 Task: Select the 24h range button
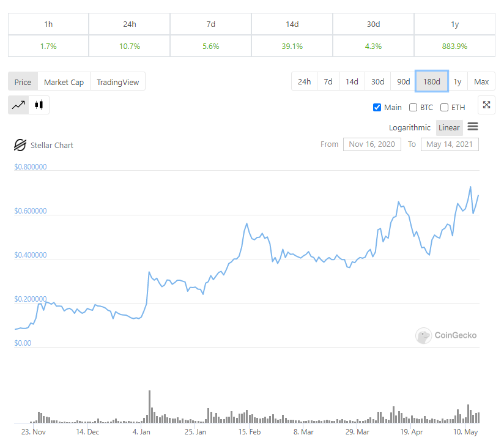[304, 81]
